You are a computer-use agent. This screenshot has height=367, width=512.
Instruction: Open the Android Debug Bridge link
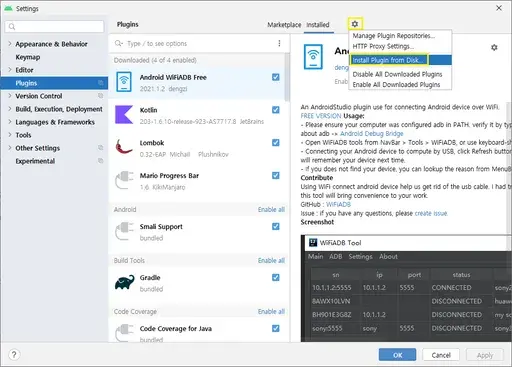(372, 134)
